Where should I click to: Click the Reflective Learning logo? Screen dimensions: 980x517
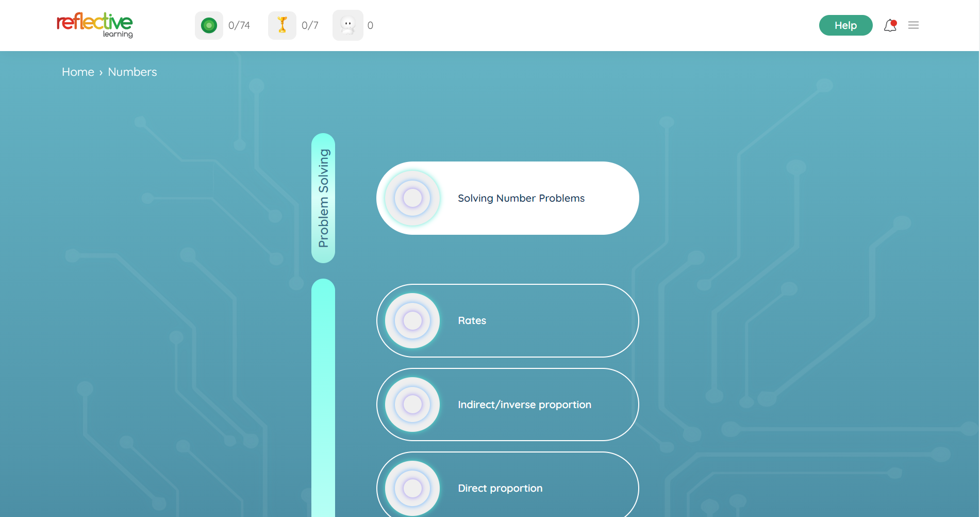click(x=94, y=25)
